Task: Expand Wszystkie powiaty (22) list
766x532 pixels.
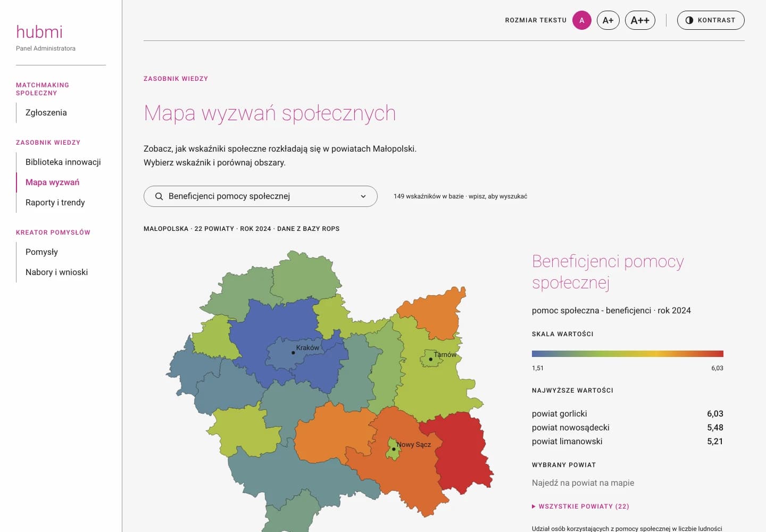Action: click(580, 506)
